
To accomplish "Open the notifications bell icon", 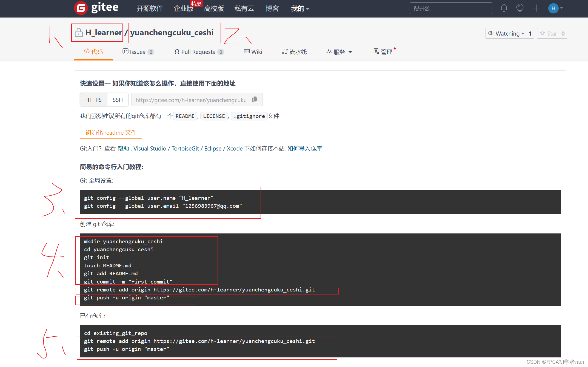I will [x=504, y=8].
